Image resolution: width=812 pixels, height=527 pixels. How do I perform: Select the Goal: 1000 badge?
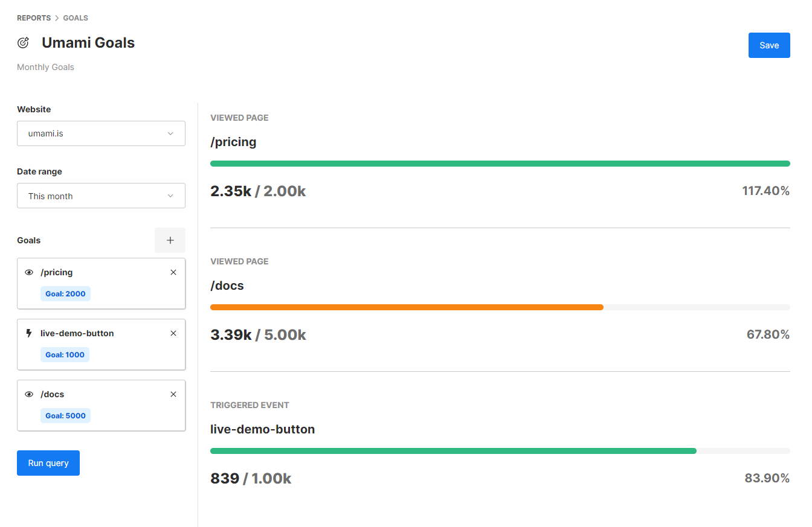[x=65, y=355]
